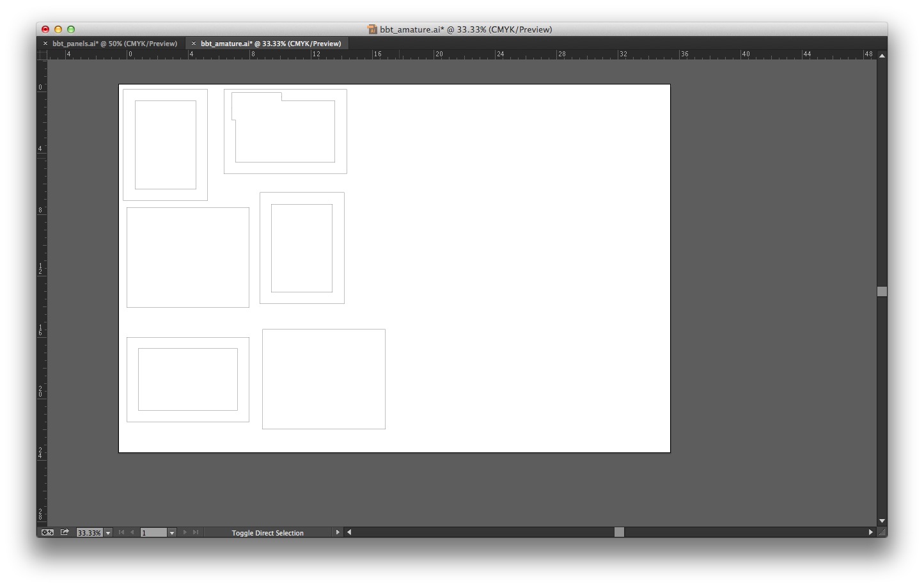Go to the first artboard

(121, 532)
